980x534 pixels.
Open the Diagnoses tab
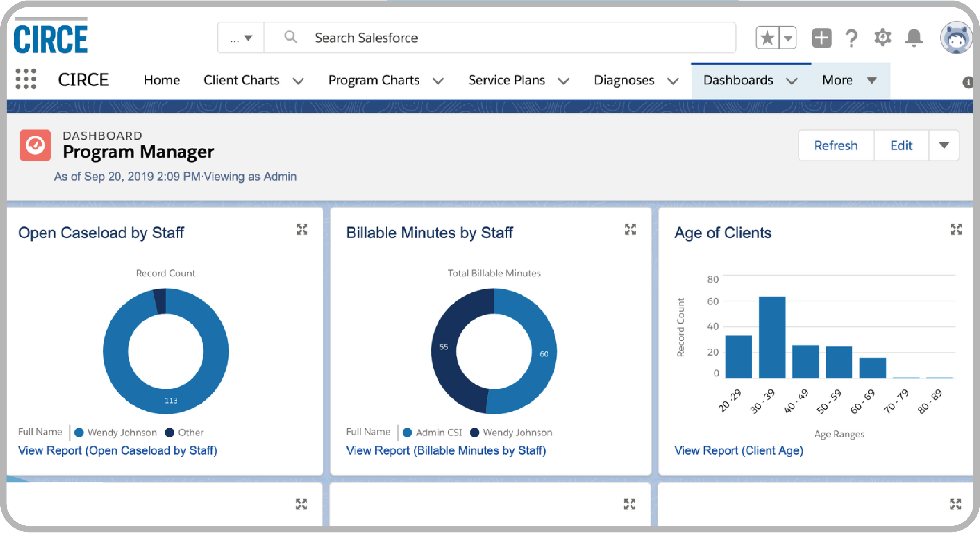click(624, 80)
